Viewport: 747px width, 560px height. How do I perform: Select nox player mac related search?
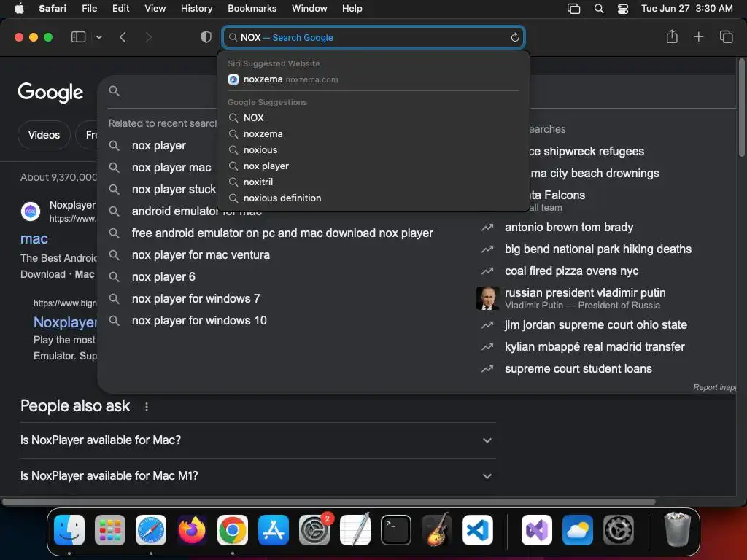pyautogui.click(x=171, y=168)
